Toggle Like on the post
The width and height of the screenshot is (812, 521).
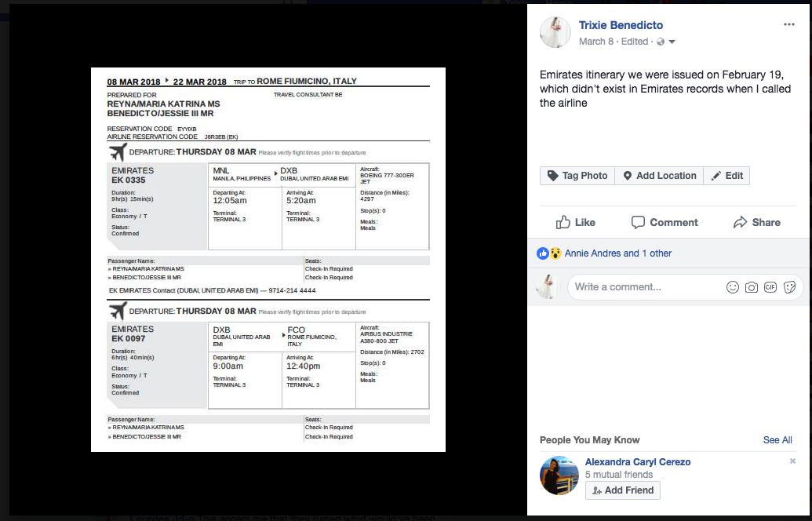coord(575,222)
